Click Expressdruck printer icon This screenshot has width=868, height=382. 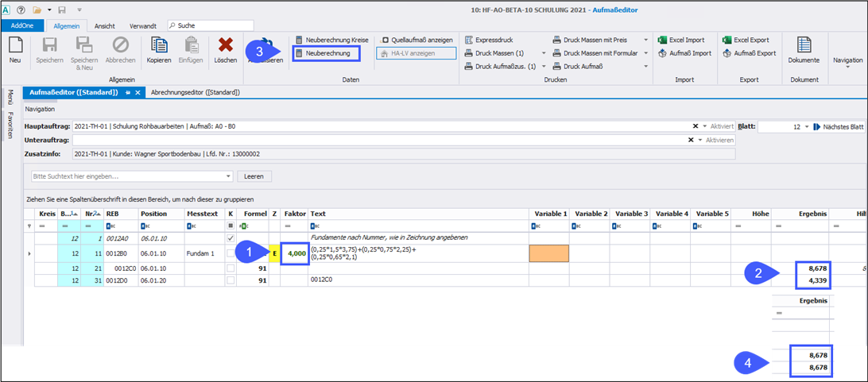point(469,39)
